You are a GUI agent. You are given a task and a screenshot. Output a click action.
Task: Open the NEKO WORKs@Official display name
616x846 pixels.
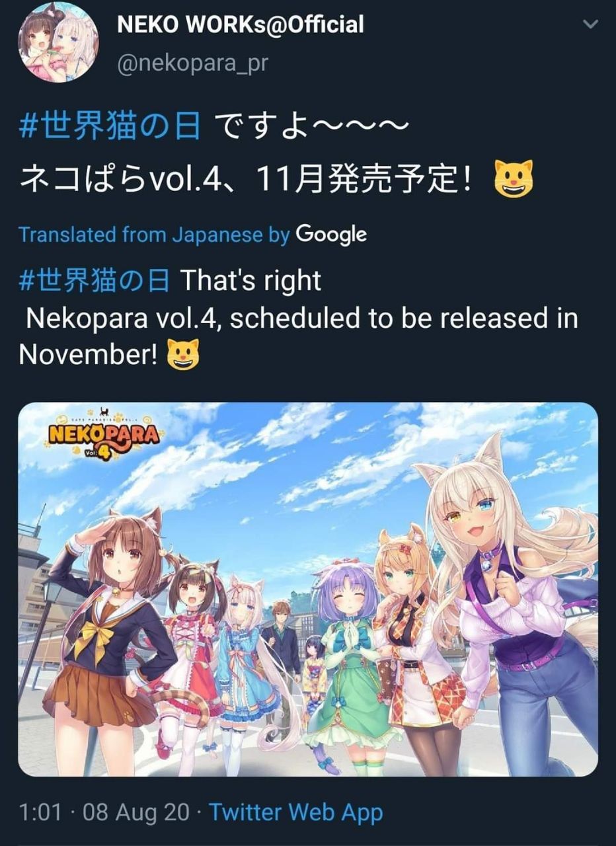[x=241, y=25]
